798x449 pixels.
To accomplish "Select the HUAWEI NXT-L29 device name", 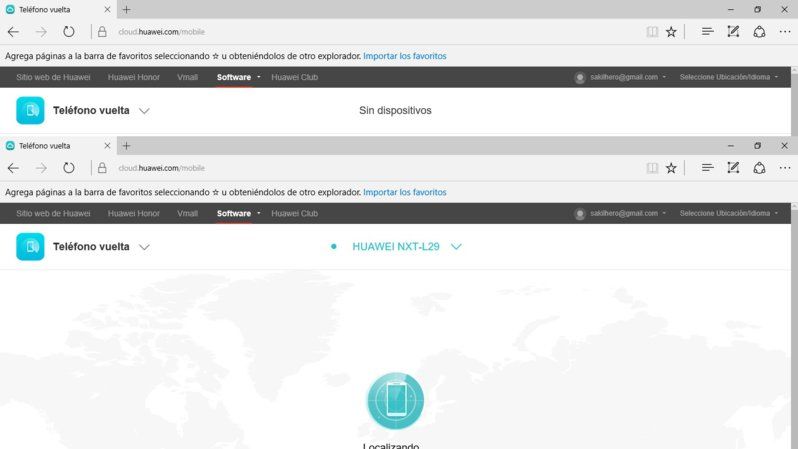I will [395, 246].
